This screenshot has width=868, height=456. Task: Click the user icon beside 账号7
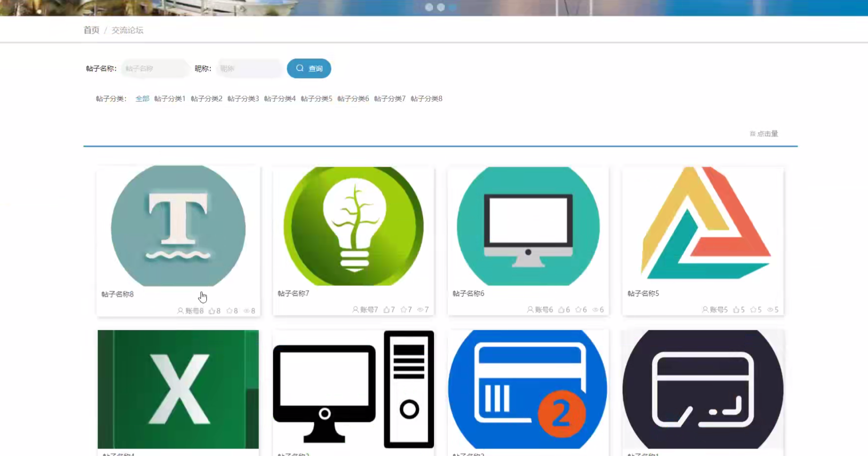pos(355,309)
